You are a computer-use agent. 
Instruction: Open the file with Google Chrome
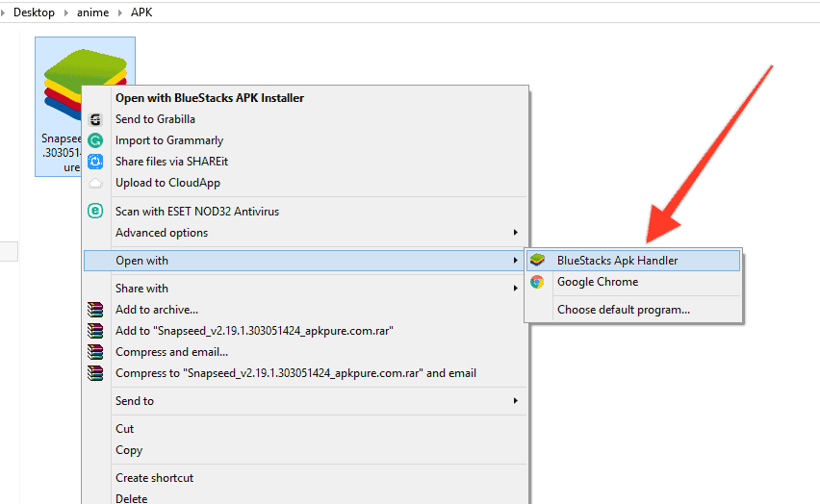point(598,282)
